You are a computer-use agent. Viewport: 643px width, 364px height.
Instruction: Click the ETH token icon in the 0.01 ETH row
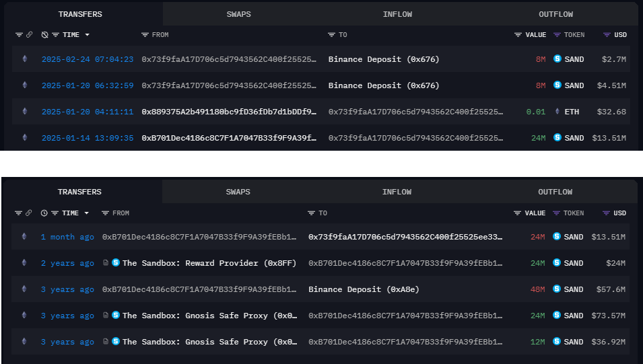(x=557, y=112)
